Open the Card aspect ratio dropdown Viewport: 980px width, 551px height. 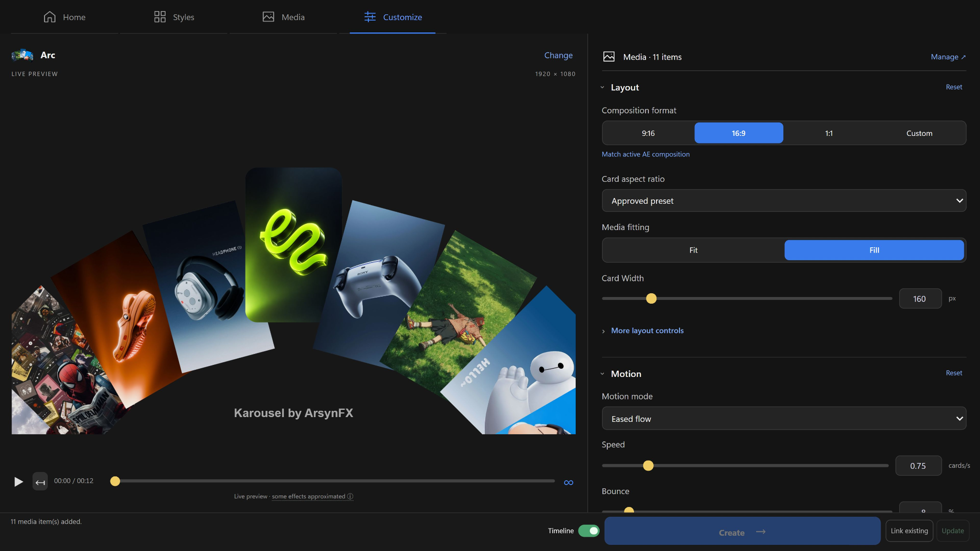pyautogui.click(x=784, y=201)
